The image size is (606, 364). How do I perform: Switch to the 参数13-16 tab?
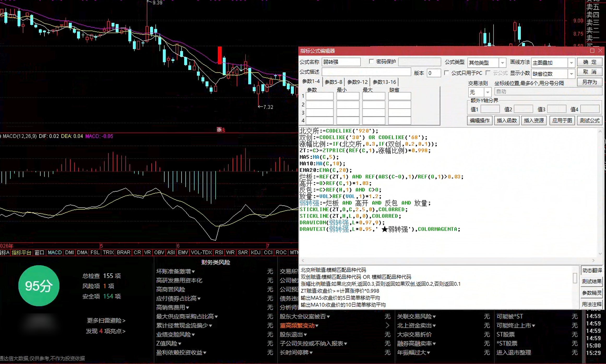384,82
